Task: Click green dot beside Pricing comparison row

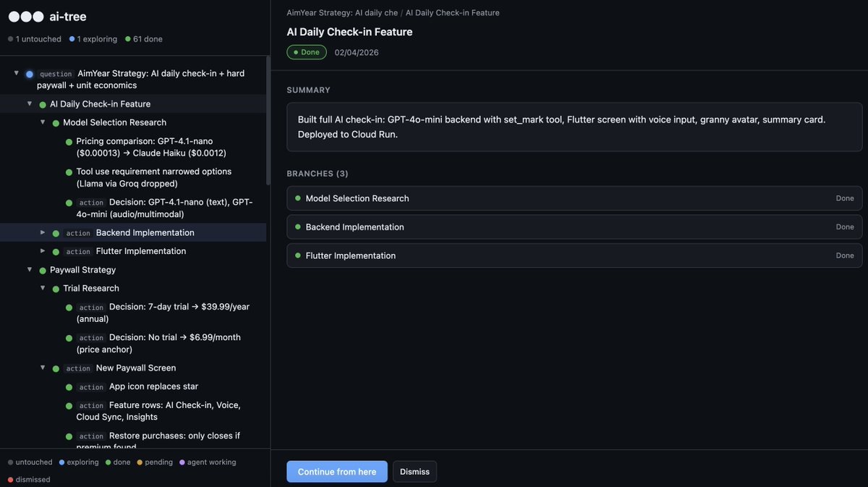Action: click(x=69, y=142)
